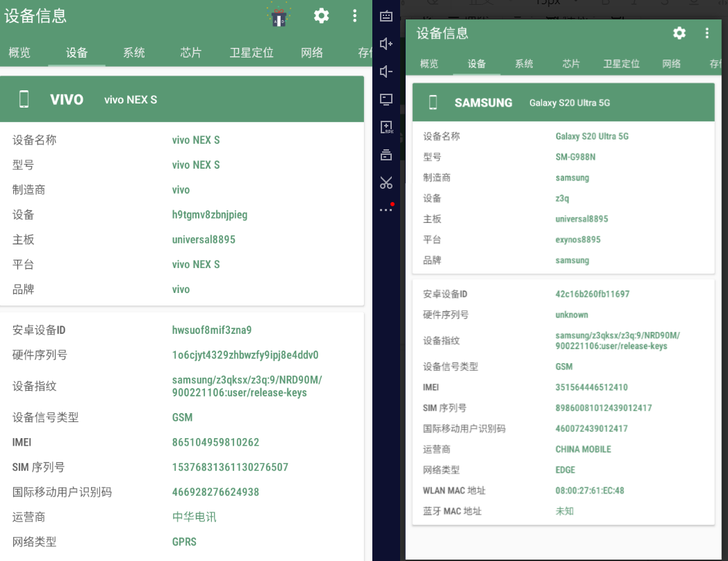This screenshot has width=728, height=561.
Task: Open 网络 tab in left app
Action: coord(312,53)
